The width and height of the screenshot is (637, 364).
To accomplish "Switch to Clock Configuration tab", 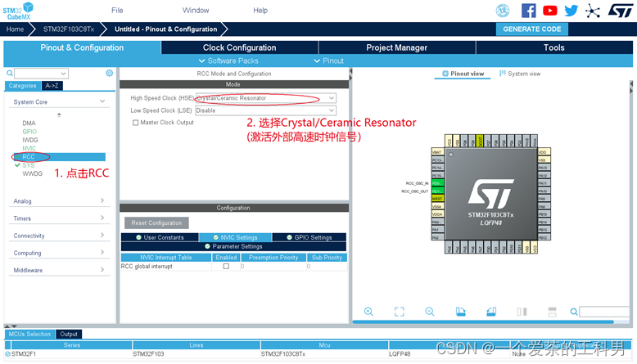I will pyautogui.click(x=239, y=47).
